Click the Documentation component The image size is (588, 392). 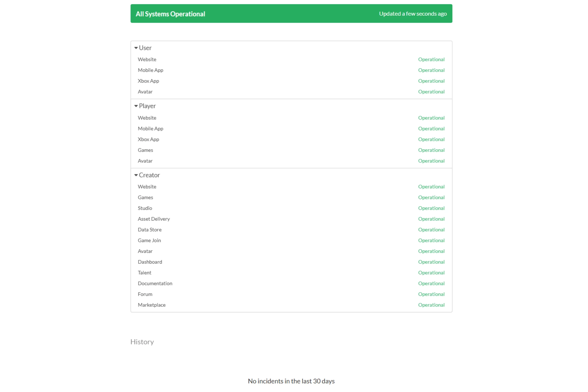tap(155, 284)
